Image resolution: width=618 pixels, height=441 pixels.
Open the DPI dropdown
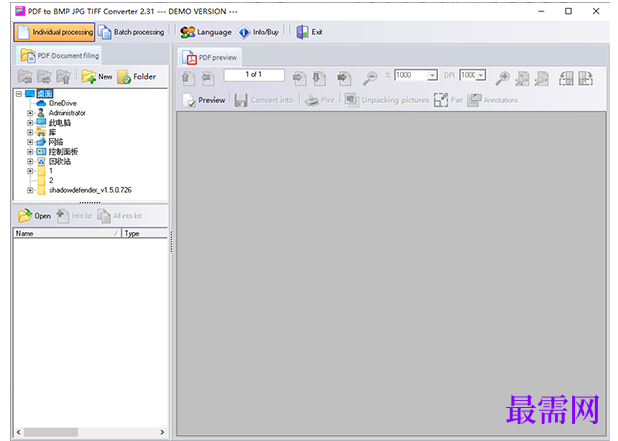[481, 75]
